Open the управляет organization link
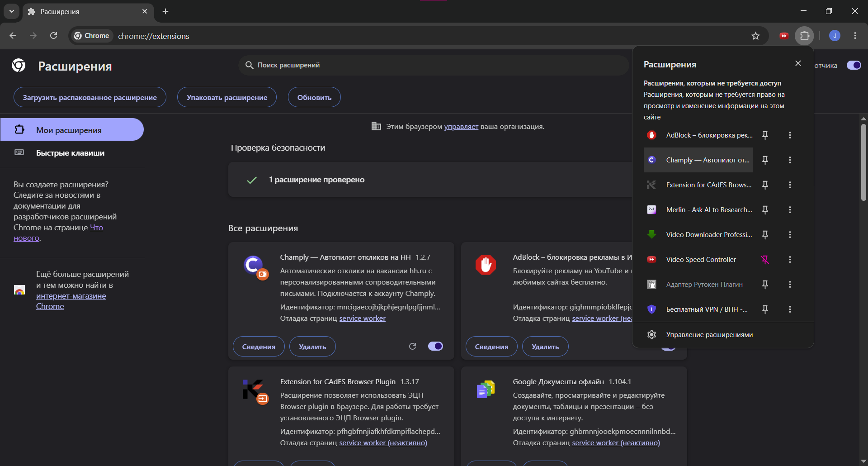The image size is (868, 466). coord(461,127)
